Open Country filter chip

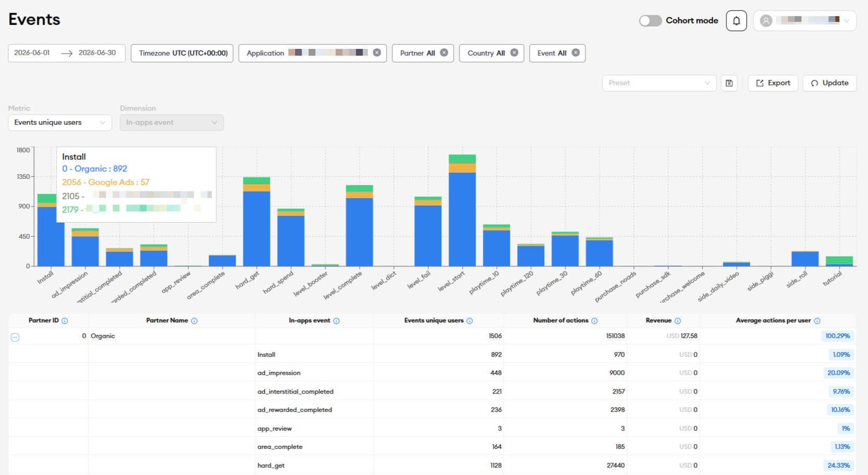pos(491,53)
